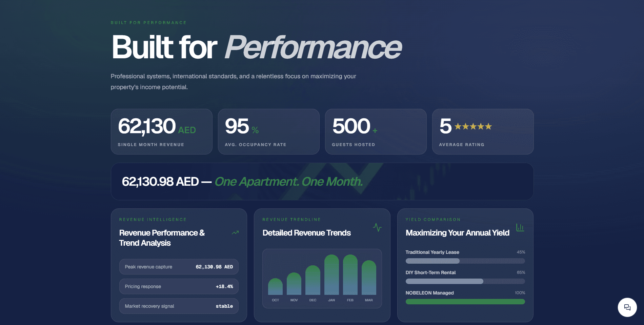Click the '100%' NOBELEON Managed value
Viewport: 644px width, 325px height.
520,293
